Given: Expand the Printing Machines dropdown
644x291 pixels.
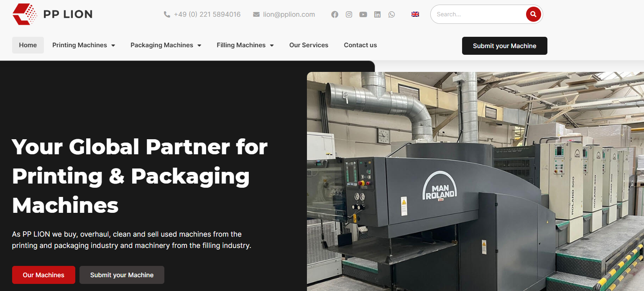Looking at the screenshot, I should [x=84, y=45].
